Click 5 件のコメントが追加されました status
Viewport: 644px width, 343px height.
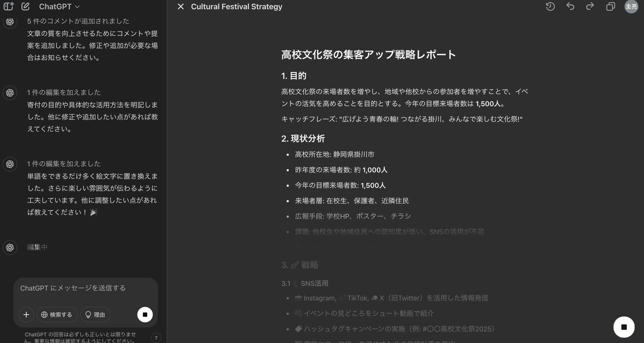[78, 21]
